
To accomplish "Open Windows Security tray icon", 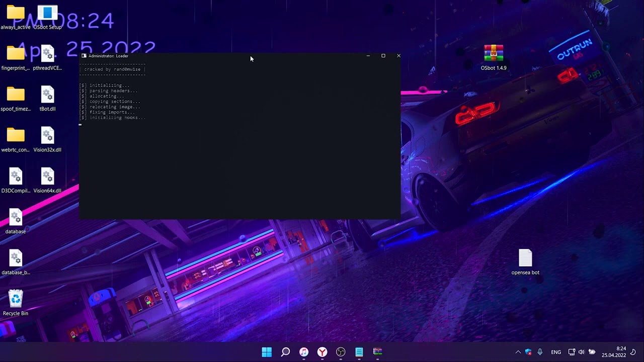I will (528, 352).
